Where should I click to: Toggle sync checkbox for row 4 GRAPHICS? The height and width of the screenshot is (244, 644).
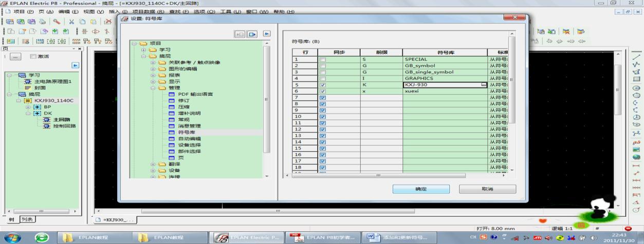(323, 78)
